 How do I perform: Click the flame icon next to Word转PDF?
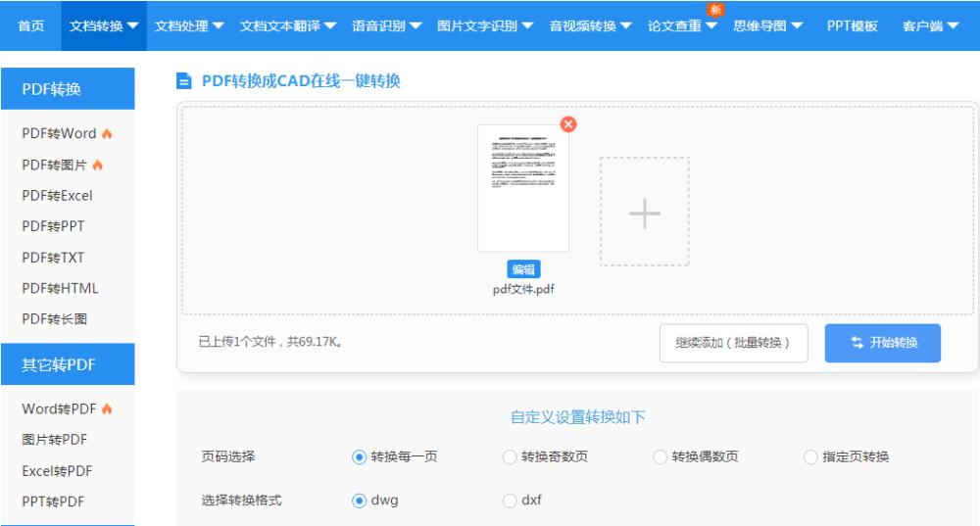point(107,409)
